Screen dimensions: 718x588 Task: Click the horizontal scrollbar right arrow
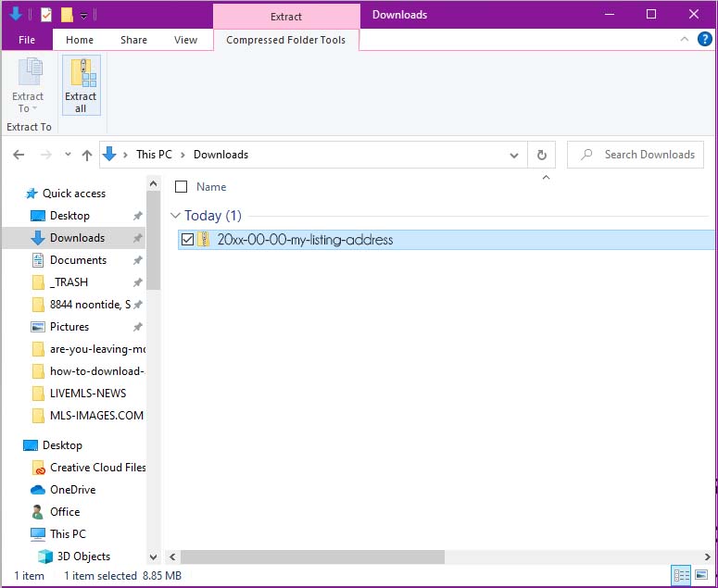[707, 557]
